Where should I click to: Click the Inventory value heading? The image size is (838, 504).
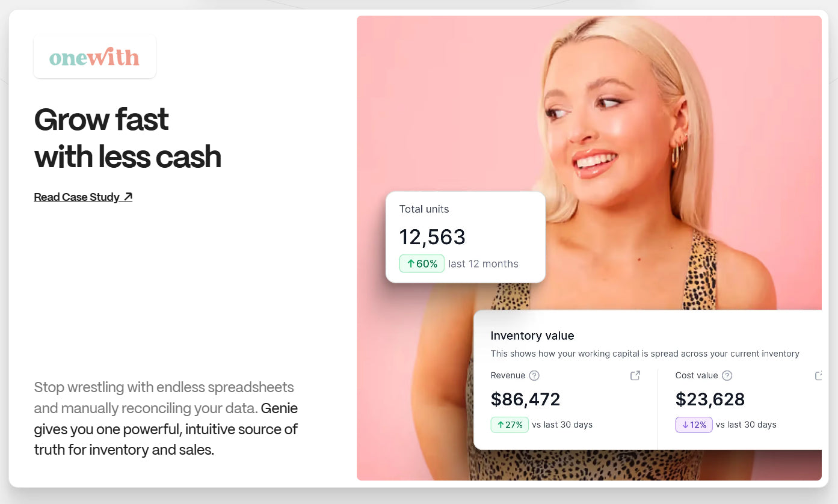pos(532,336)
